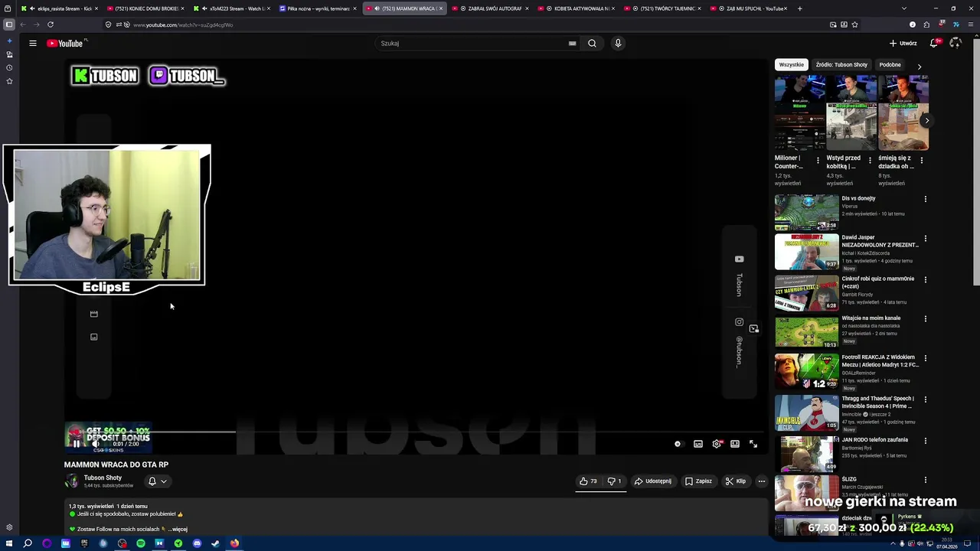The height and width of the screenshot is (551, 980).
Task: Go back in browser history
Action: 23,24
